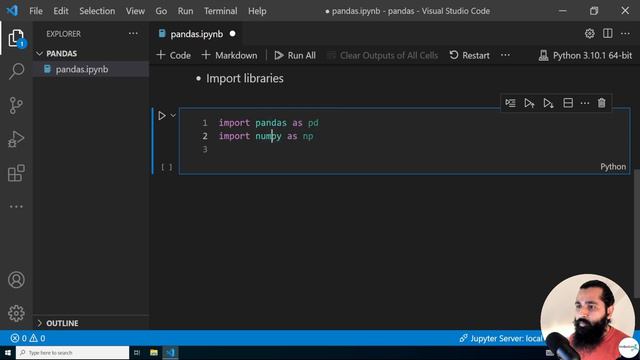Open Explorer views and more actions ellipsis
Image resolution: width=640 pixels, height=360 pixels.
[x=133, y=34]
